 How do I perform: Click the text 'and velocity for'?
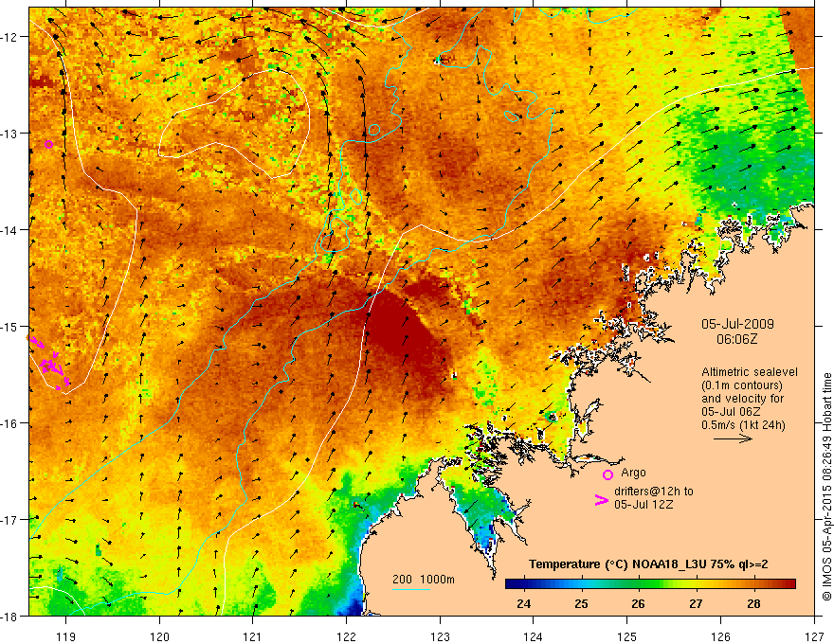click(x=742, y=399)
